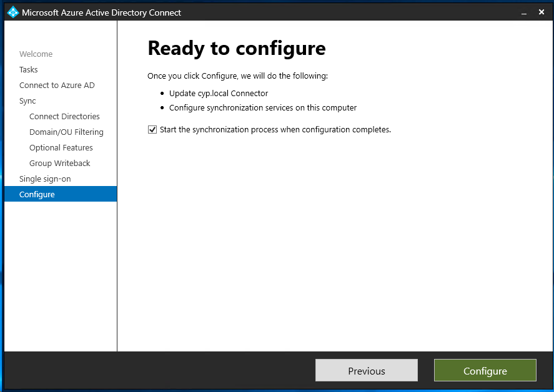Minimize the Azure AD Connect window

[524, 12]
